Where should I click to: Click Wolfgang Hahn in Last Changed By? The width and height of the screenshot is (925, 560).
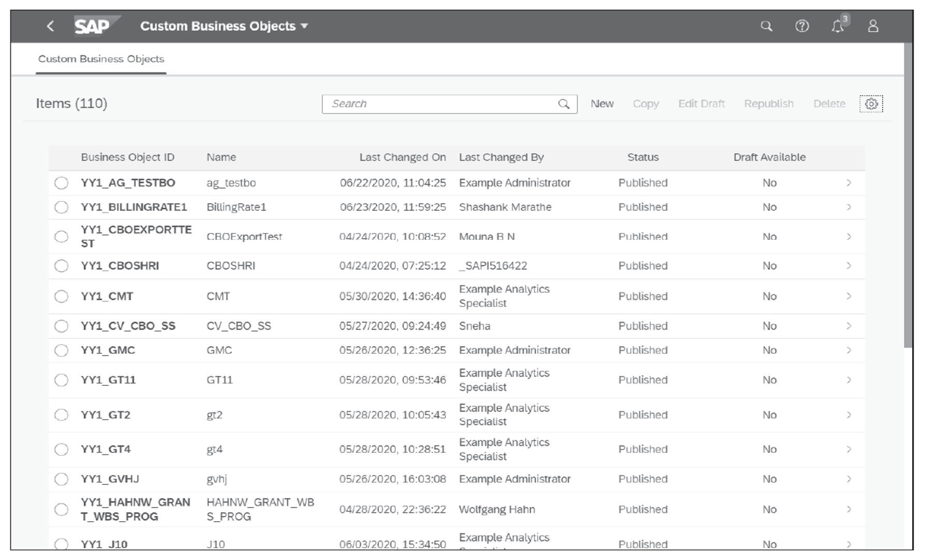[497, 509]
